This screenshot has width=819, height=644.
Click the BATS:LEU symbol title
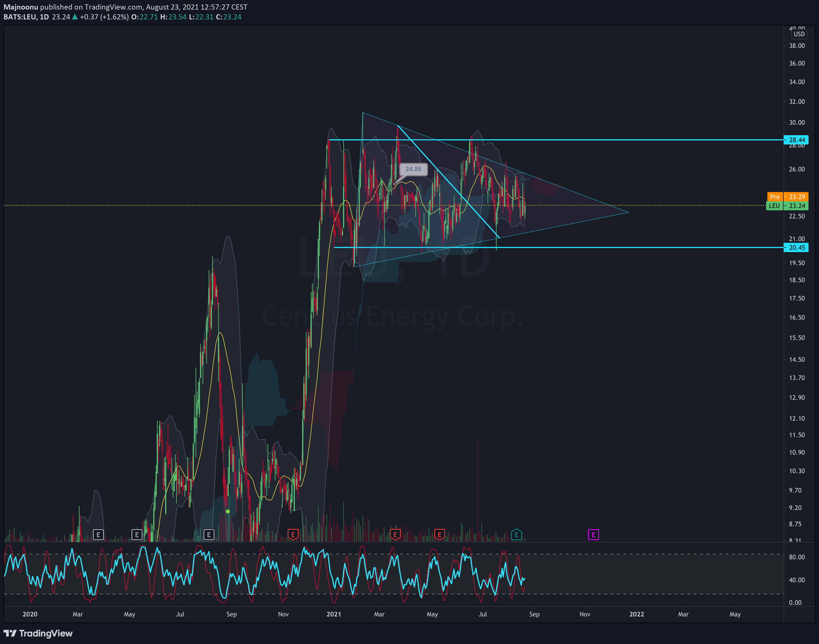click(20, 17)
